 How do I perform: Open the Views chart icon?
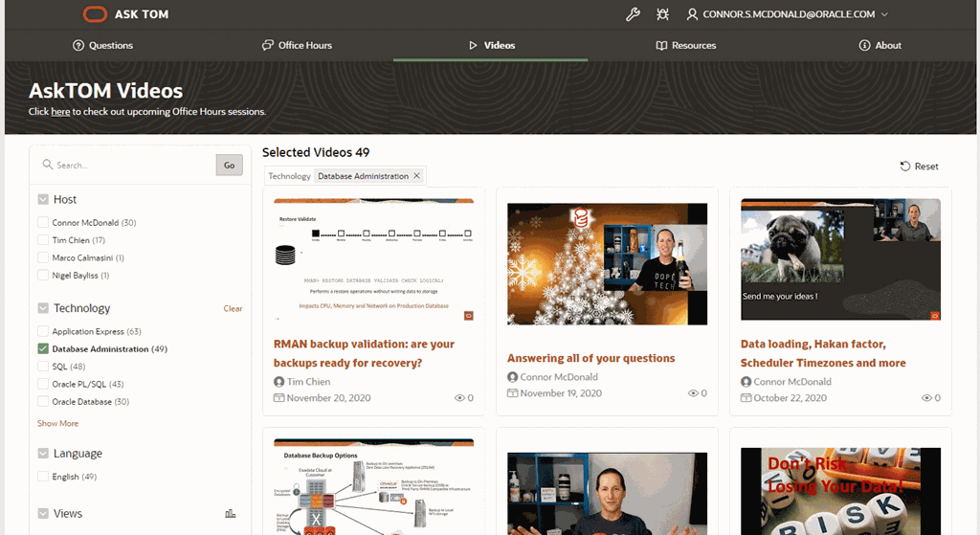(230, 514)
